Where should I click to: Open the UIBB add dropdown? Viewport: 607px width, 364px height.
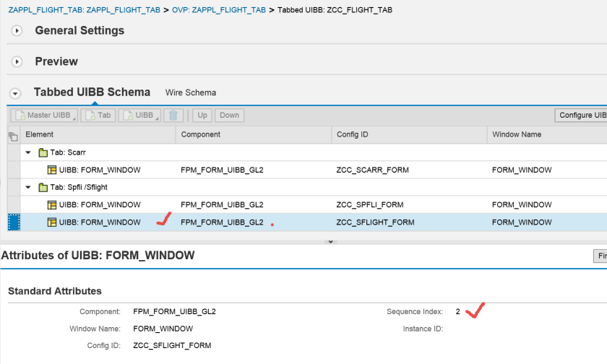(x=139, y=116)
